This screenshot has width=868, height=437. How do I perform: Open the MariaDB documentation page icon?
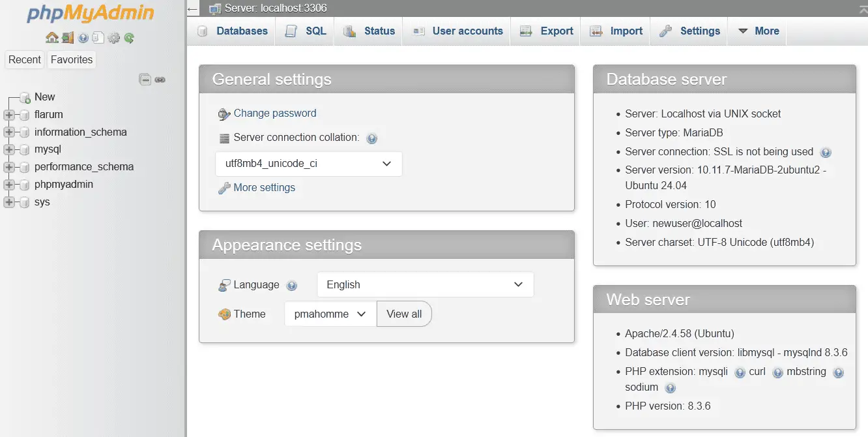point(98,38)
